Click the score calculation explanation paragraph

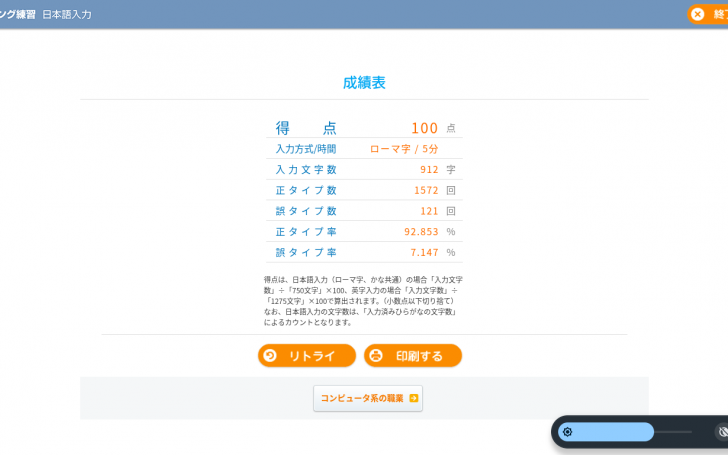364,300
